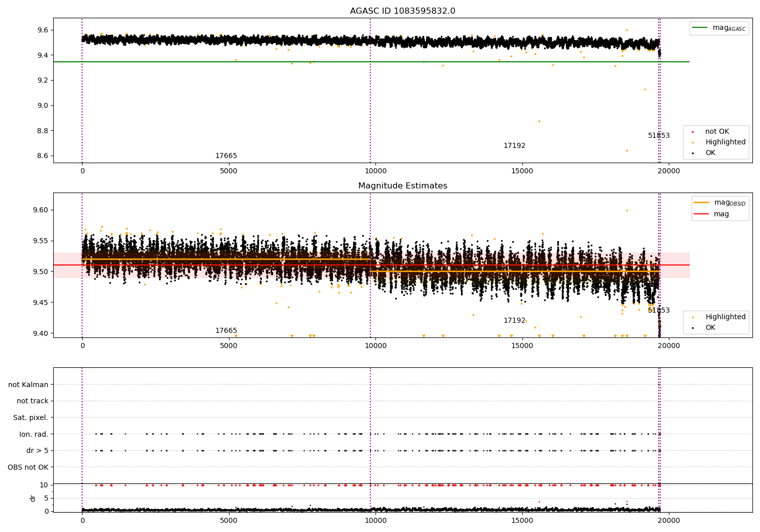
Task: Click the 'not Kalman' row label
Action: point(28,385)
